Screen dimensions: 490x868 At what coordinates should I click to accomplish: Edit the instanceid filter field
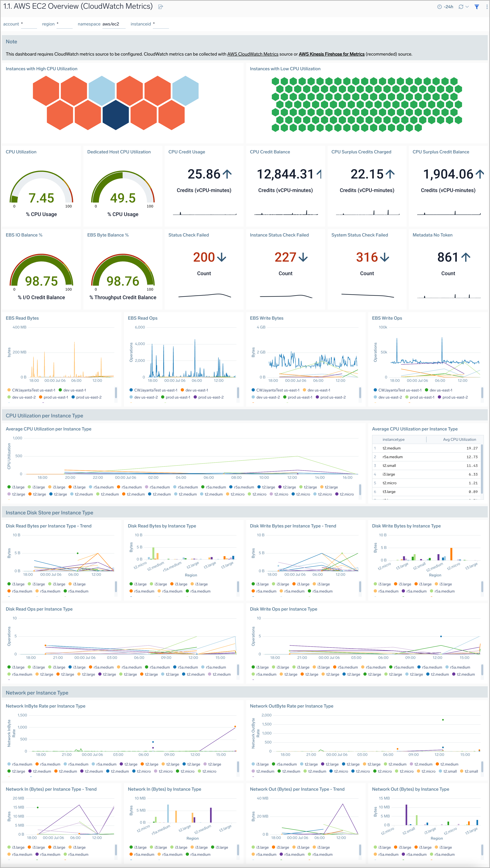pyautogui.click(x=161, y=24)
